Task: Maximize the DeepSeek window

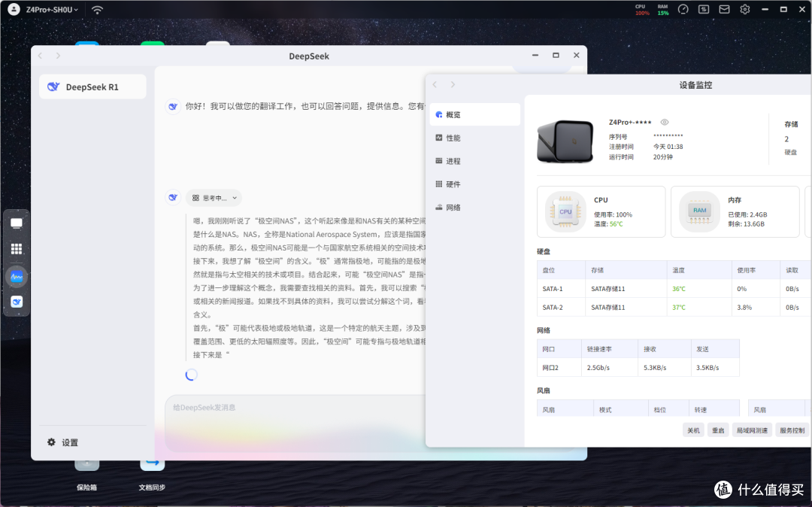Action: click(x=556, y=55)
